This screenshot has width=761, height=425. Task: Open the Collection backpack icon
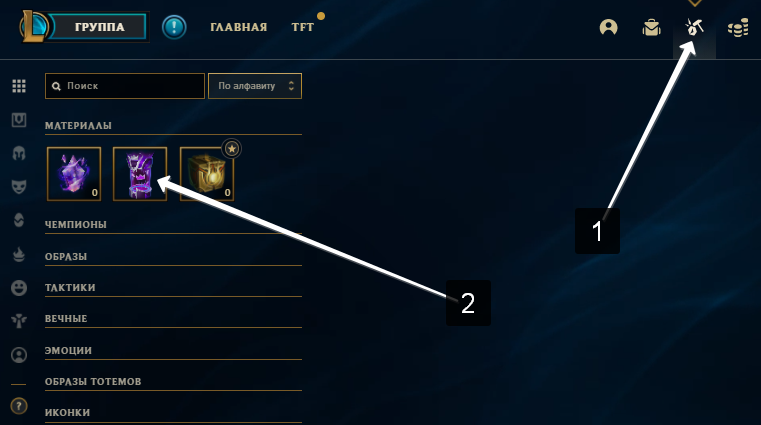point(651,27)
